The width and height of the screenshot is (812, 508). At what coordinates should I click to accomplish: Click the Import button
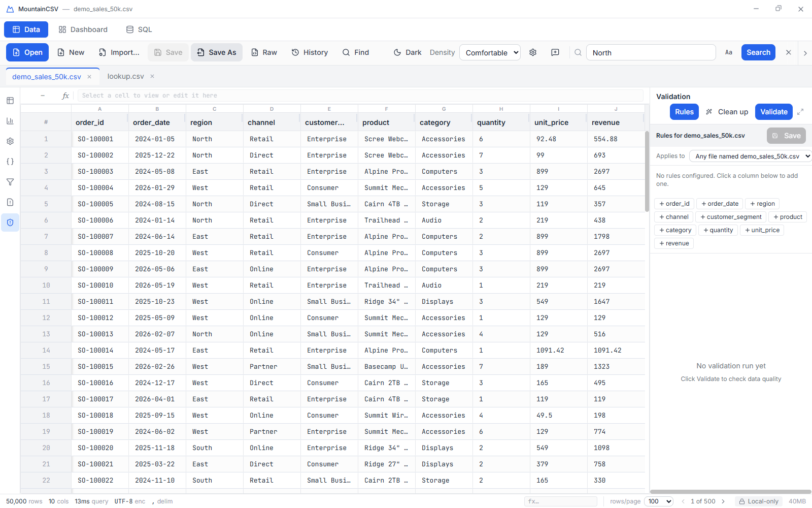119,52
